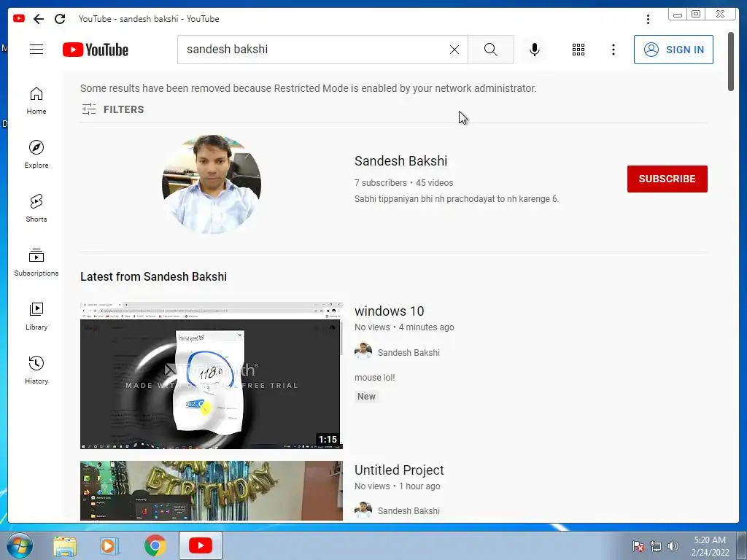
Task: Open channel link under Untitled Project
Action: pos(409,511)
